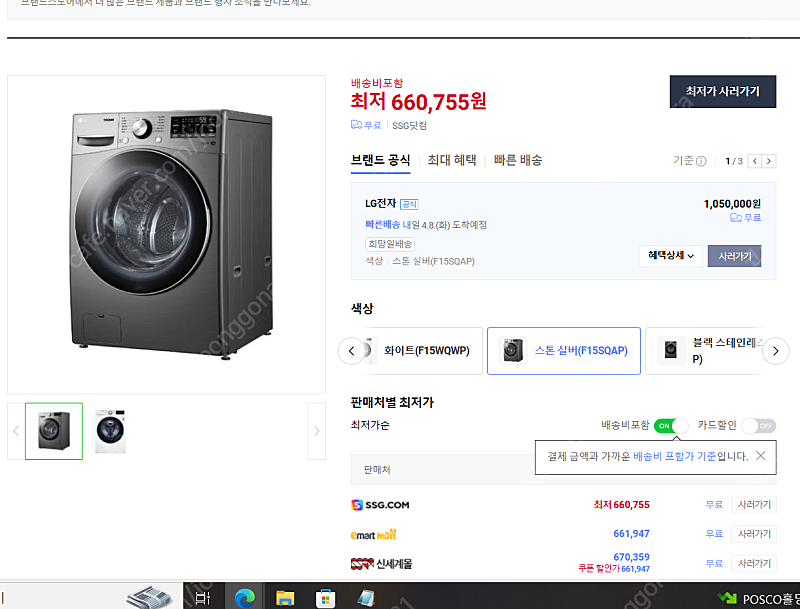The image size is (800, 609).
Task: Click the 최저가 사러가기 button
Action: coord(722,91)
